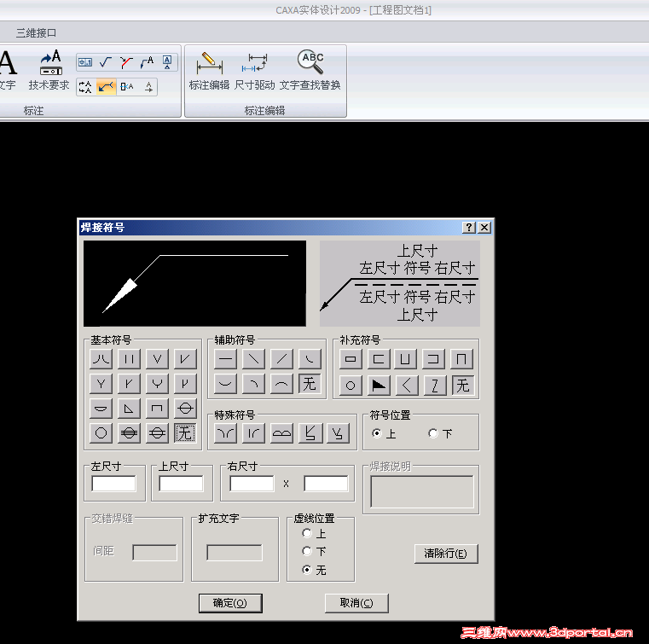Close the 焊接符号 dialog

tap(484, 227)
